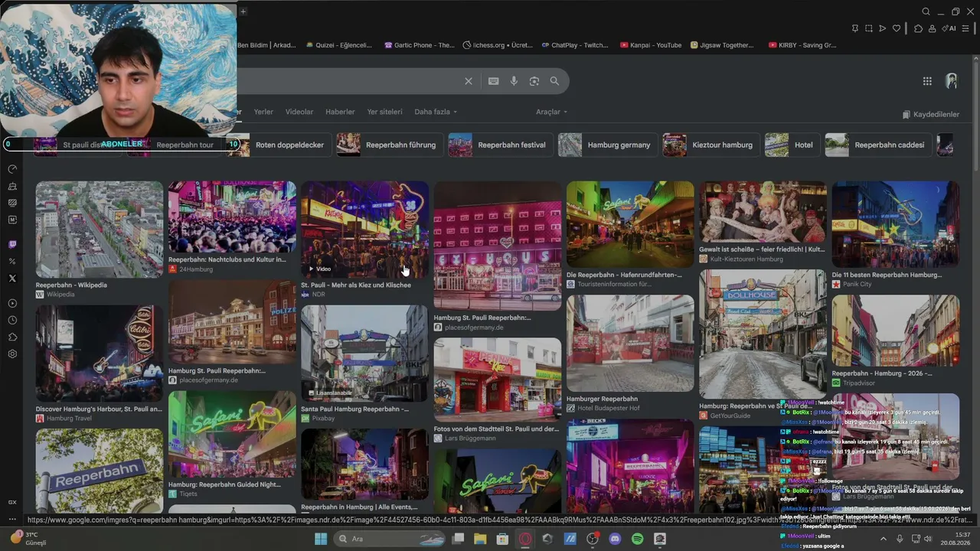
Task: Click the heart bookmark icon in the toolbar
Action: tap(897, 28)
